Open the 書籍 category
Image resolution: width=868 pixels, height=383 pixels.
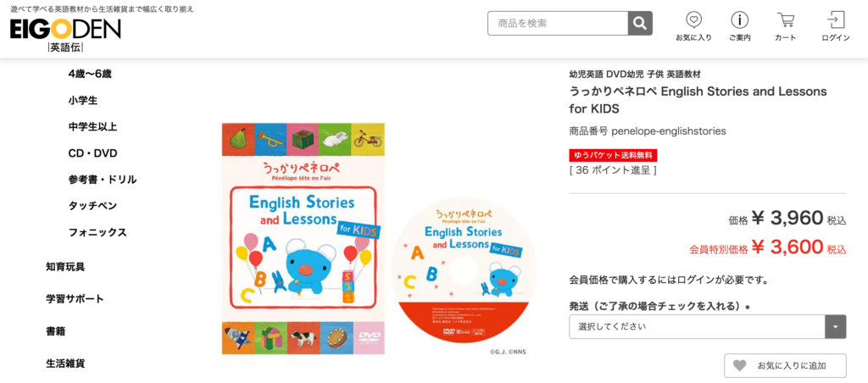coord(56,331)
